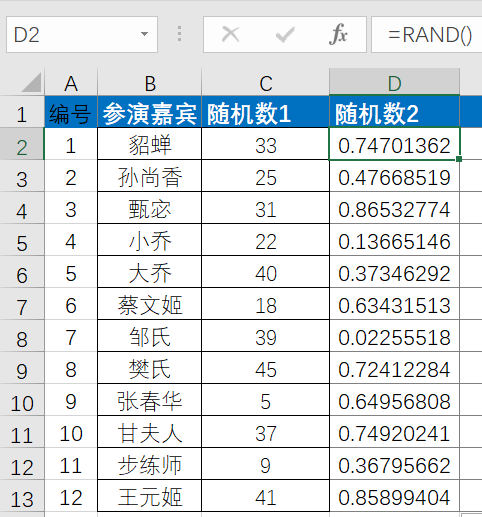Select cell with value 0.47668519

[x=394, y=176]
